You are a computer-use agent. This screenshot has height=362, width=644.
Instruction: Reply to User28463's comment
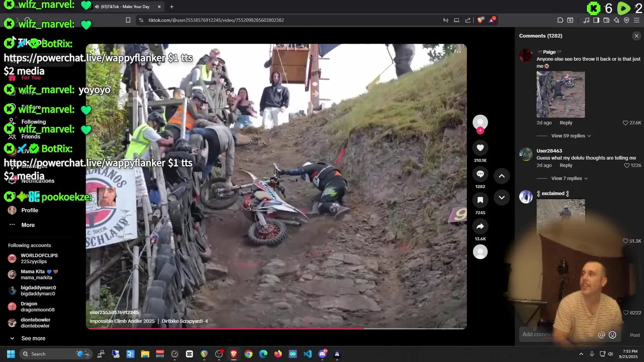pyautogui.click(x=566, y=165)
